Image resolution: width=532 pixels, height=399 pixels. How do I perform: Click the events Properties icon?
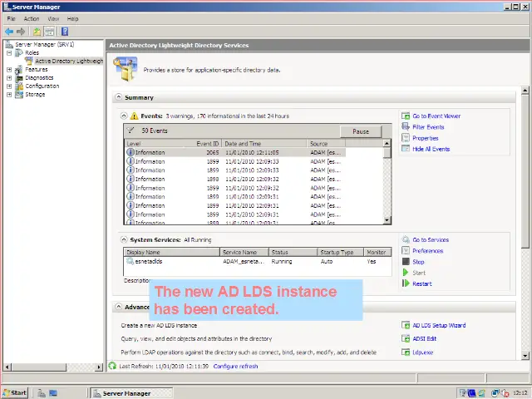pyautogui.click(x=406, y=138)
